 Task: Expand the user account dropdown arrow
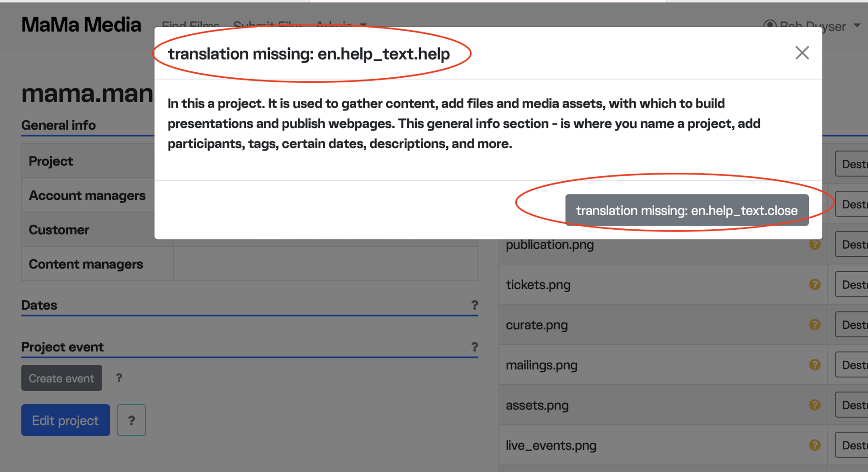pyautogui.click(x=857, y=26)
